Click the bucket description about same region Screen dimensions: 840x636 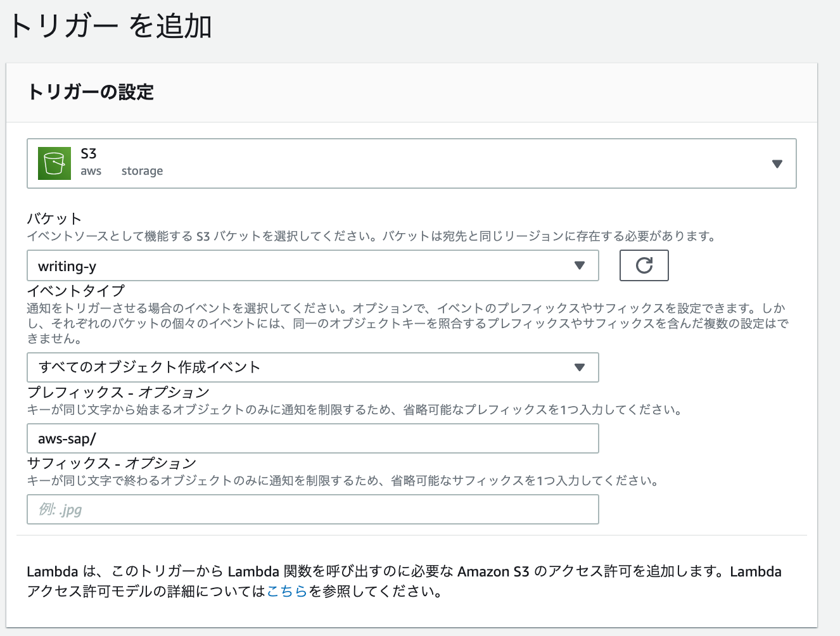(x=371, y=236)
